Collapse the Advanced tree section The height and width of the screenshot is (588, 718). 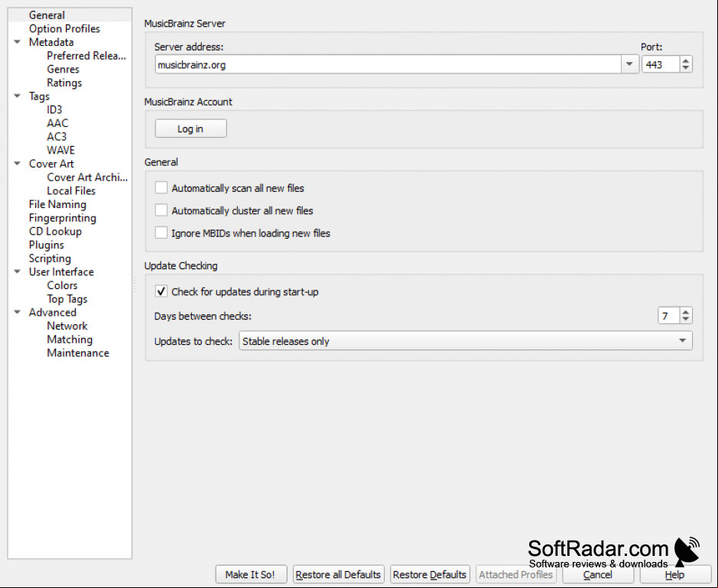18,312
